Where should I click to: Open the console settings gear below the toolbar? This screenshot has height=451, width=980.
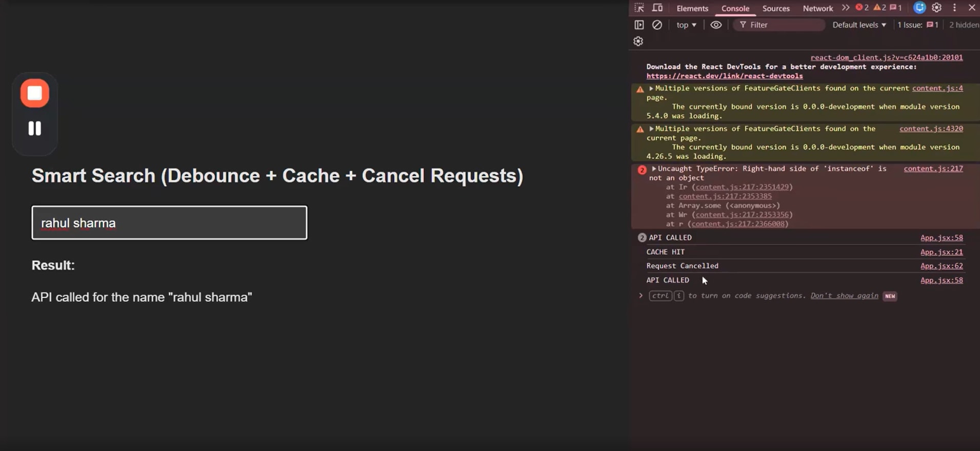pyautogui.click(x=638, y=42)
